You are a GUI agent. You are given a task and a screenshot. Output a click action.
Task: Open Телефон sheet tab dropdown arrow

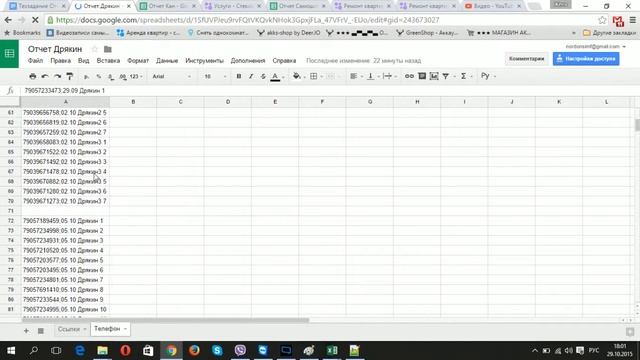click(x=125, y=329)
